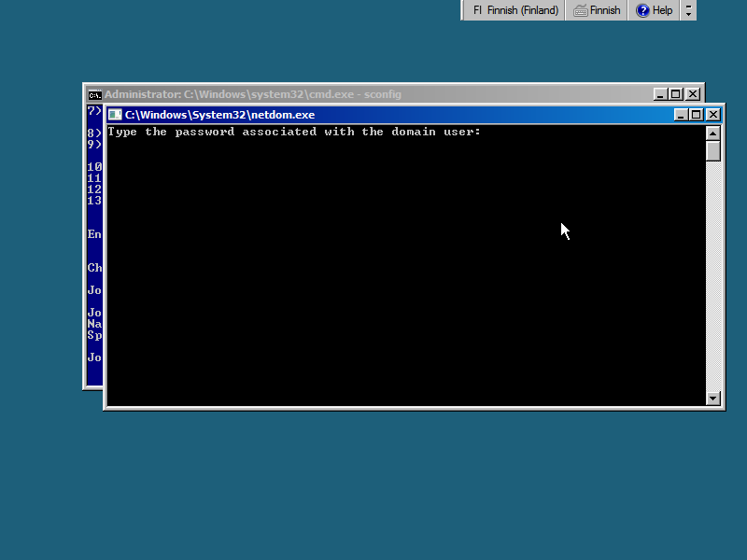Click the netdom scrollbar down arrow
This screenshot has height=560, width=747.
point(713,399)
